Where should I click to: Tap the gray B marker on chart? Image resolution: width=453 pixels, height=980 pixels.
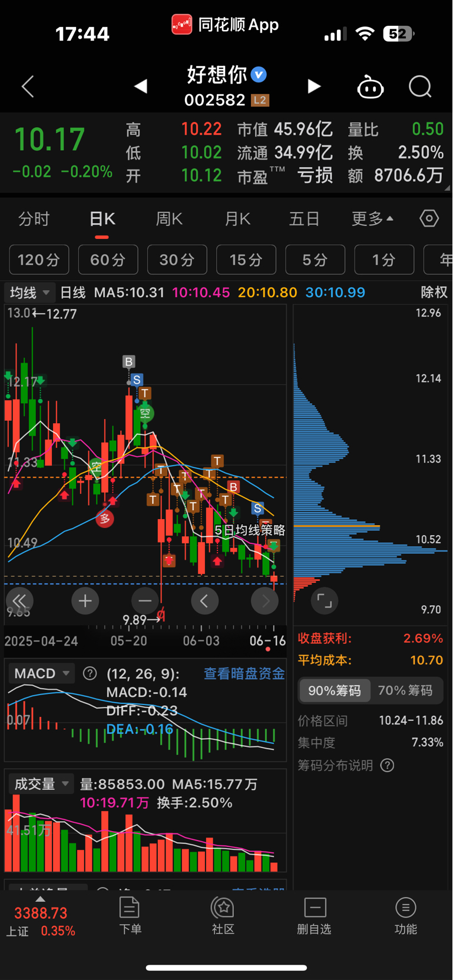pos(129,361)
